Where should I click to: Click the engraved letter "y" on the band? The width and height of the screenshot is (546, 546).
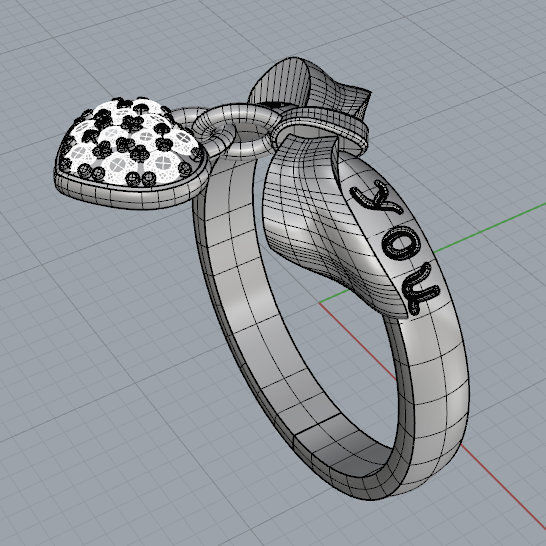point(375,197)
